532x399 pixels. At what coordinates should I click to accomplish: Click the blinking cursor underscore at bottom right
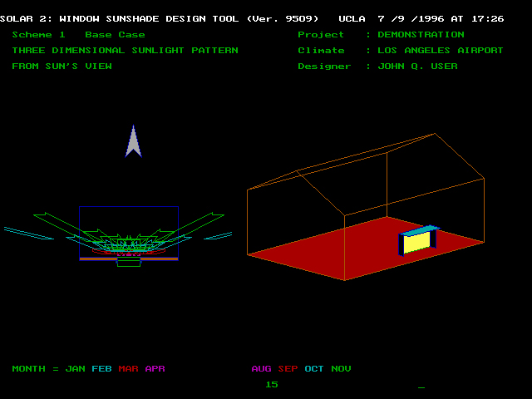(421, 387)
